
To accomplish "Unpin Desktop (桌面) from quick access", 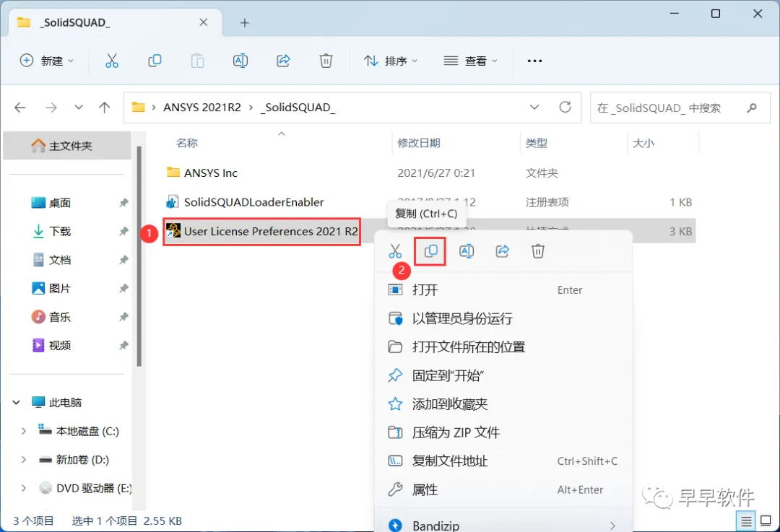I will click(x=124, y=203).
